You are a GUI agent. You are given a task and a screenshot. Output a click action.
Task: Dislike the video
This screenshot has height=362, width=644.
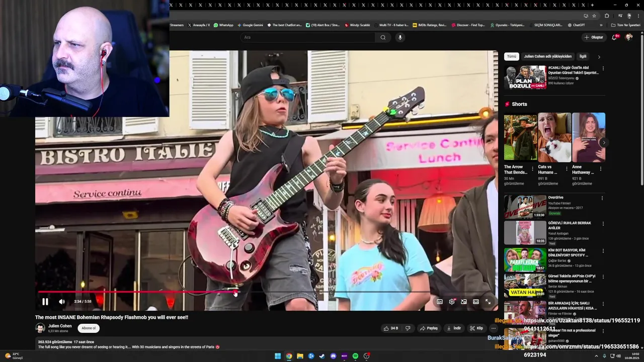tap(408, 328)
